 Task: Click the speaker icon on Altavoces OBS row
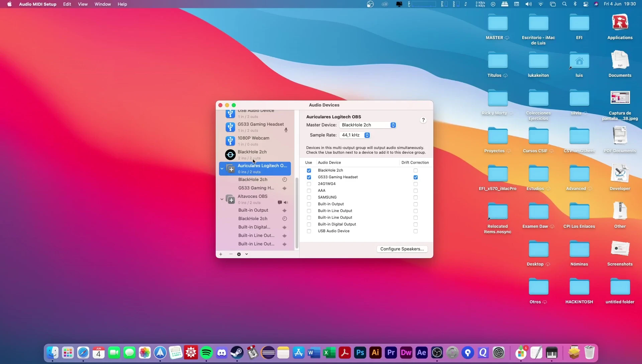(x=286, y=203)
